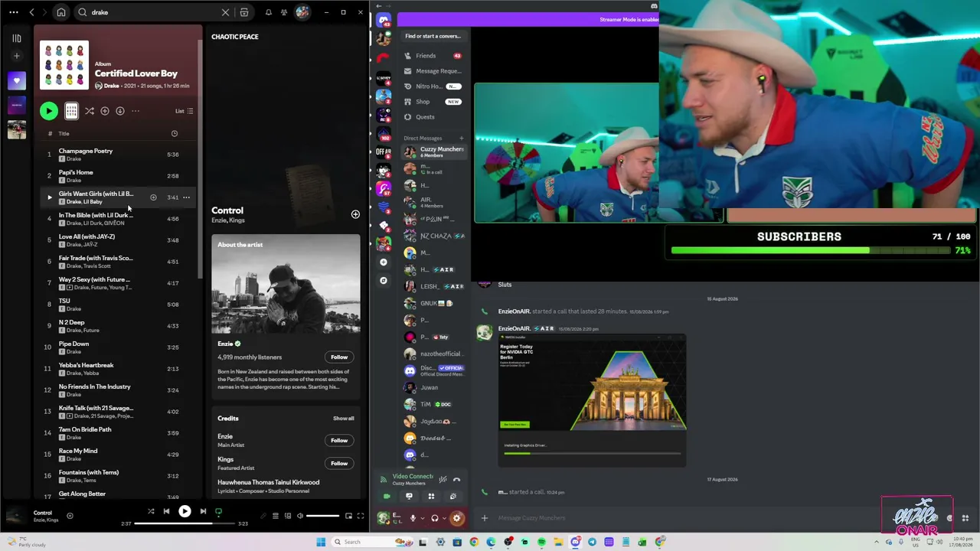Open List view options dropdown
Image resolution: width=980 pixels, height=551 pixels.
(x=185, y=111)
